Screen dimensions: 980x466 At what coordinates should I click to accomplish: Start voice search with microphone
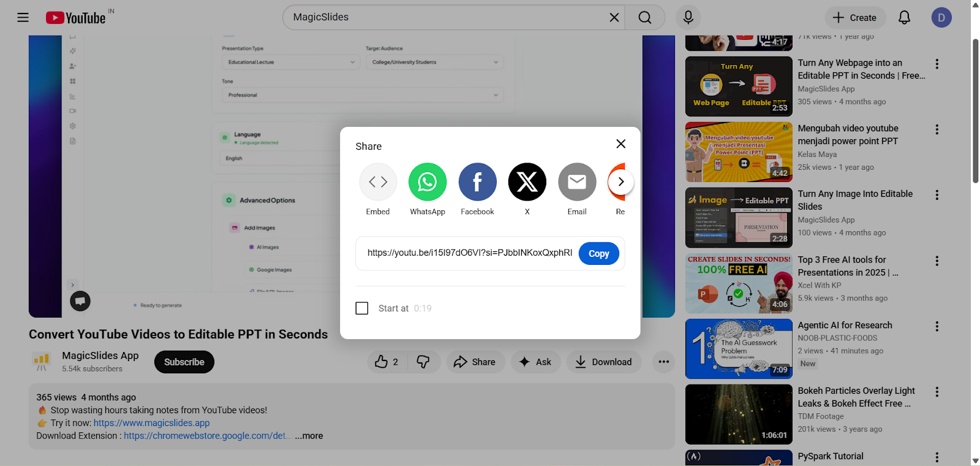[x=688, y=18]
